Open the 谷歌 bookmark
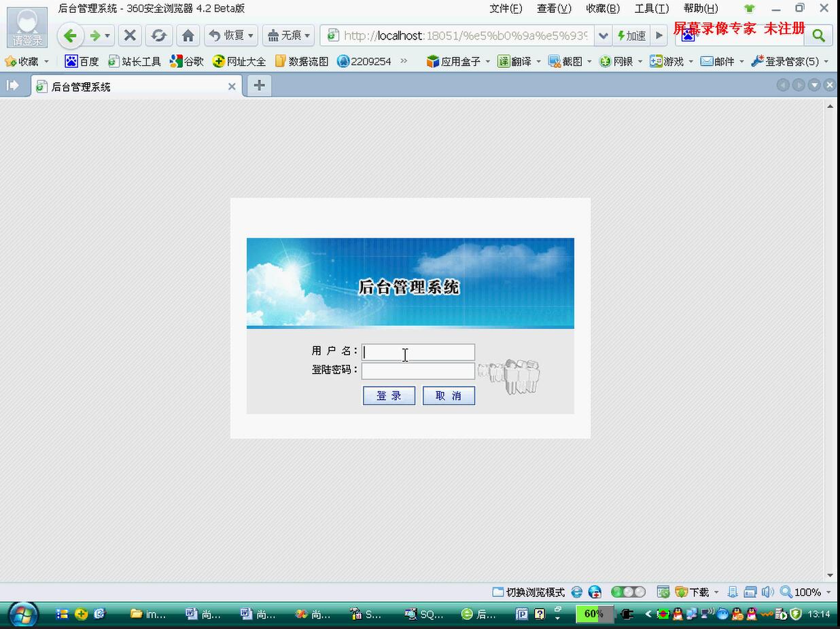This screenshot has height=629, width=840. click(187, 61)
